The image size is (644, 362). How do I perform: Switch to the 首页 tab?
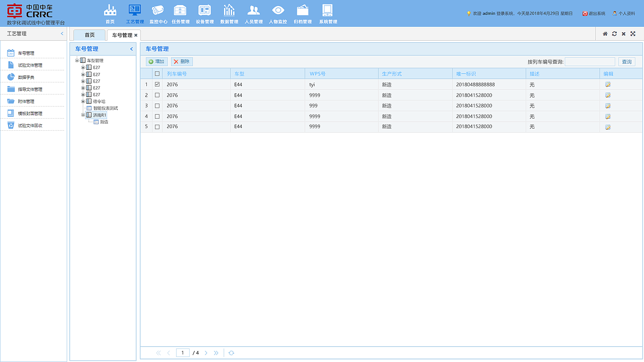pos(90,35)
